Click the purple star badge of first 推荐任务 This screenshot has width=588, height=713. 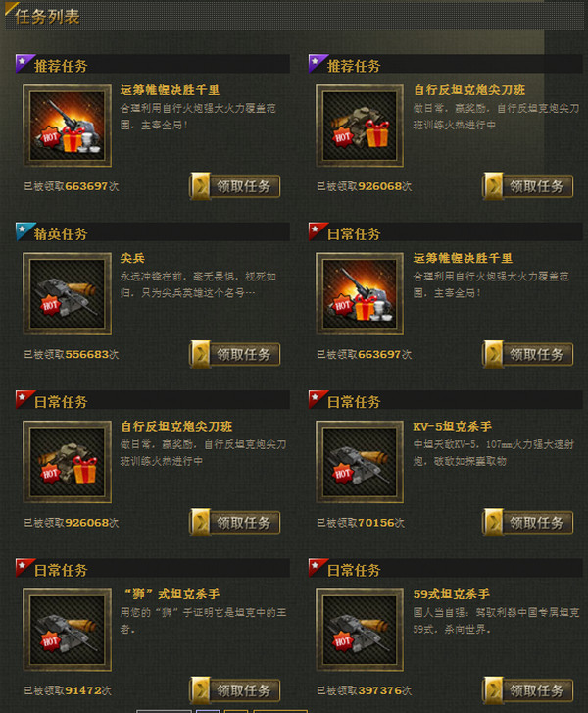[x=24, y=63]
